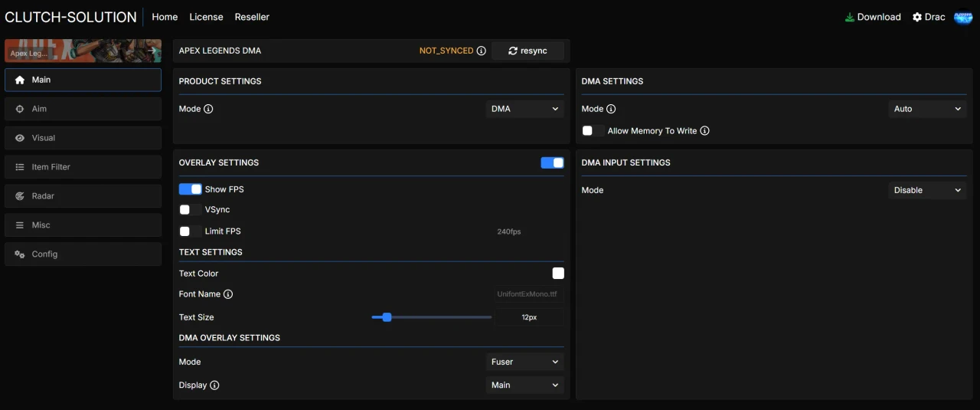Click the gears icon beside Config

pyautogui.click(x=20, y=254)
